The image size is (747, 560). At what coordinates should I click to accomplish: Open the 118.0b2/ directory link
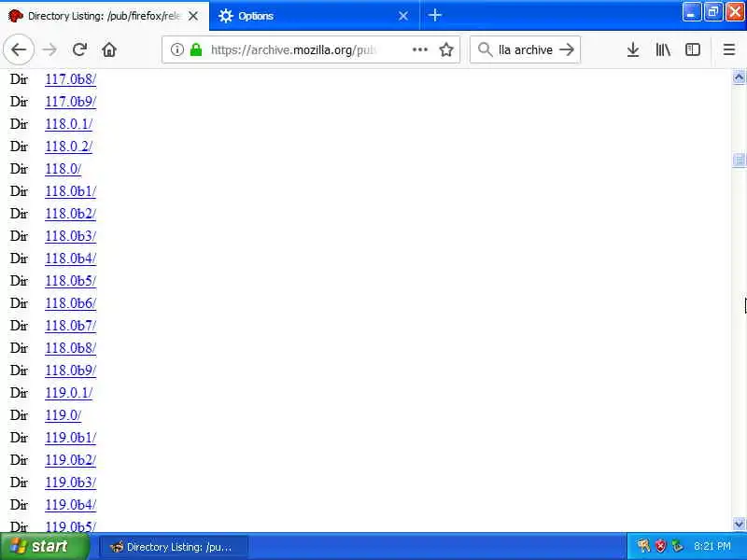pyautogui.click(x=71, y=214)
